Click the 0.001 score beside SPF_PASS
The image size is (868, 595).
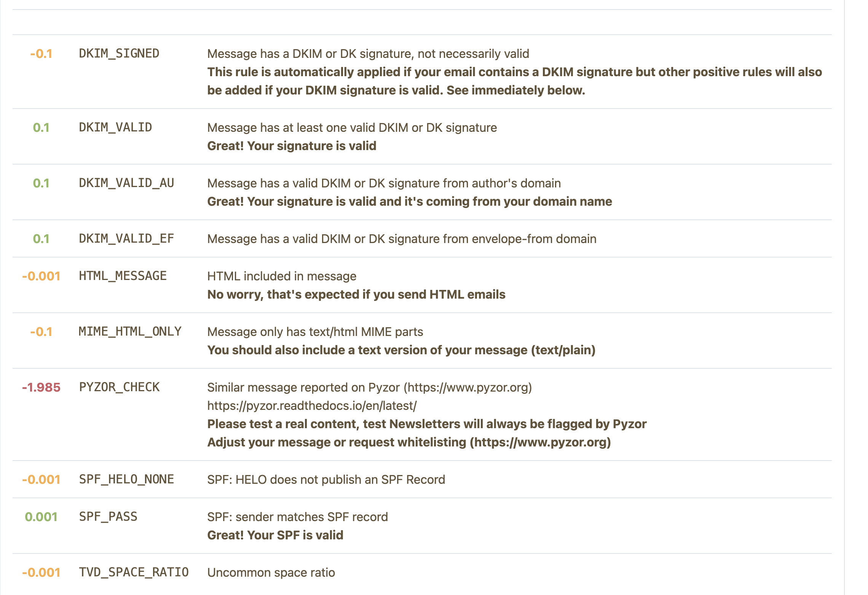tap(41, 517)
